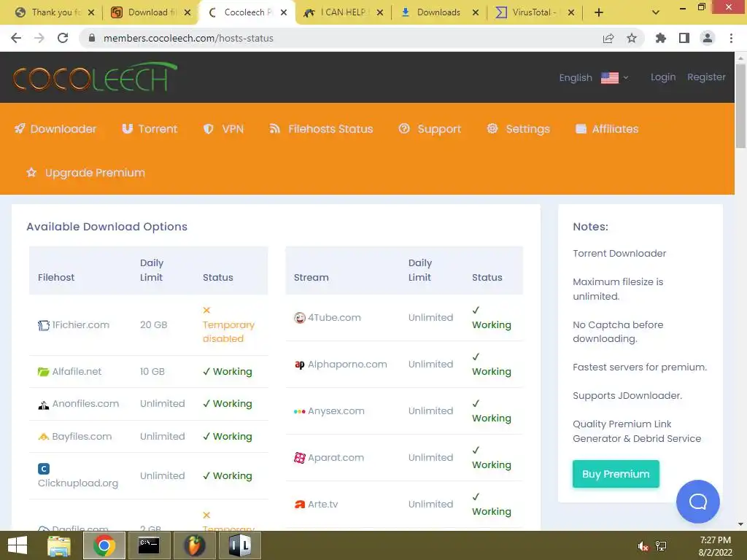Image resolution: width=747 pixels, height=560 pixels.
Task: Click the Alfafile.net filehost
Action: pos(69,371)
